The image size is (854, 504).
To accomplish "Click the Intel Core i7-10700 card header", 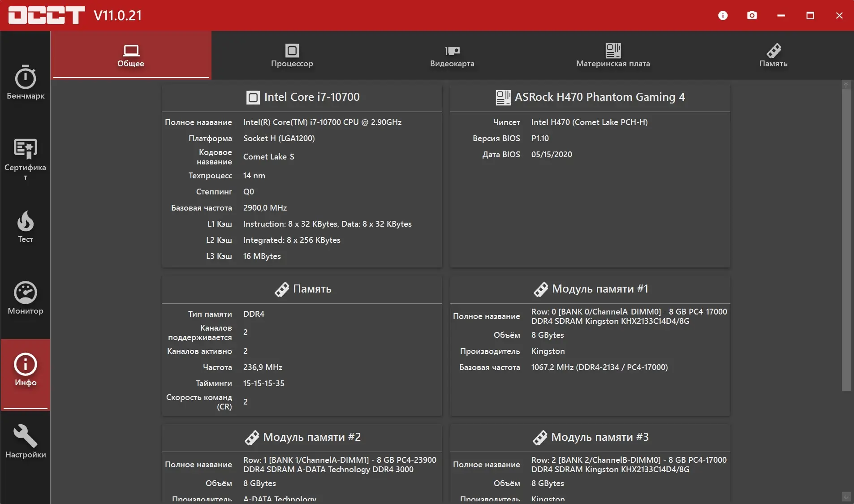I will (x=302, y=97).
